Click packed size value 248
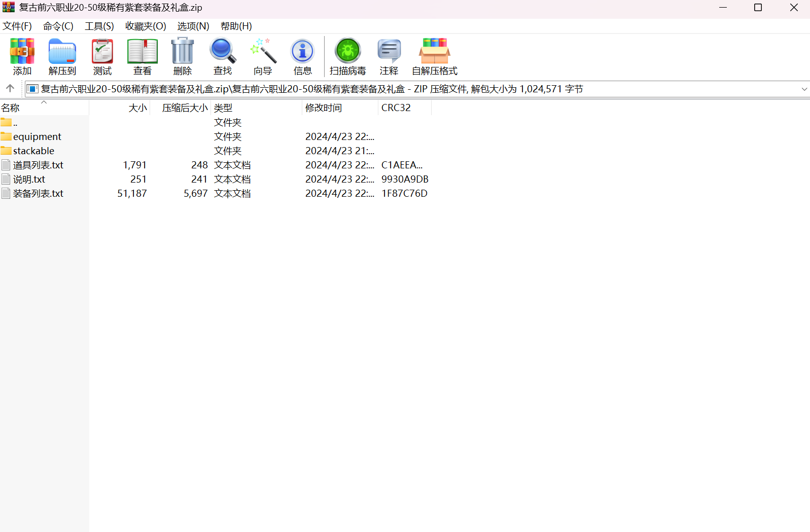The width and height of the screenshot is (810, 532). pos(199,165)
